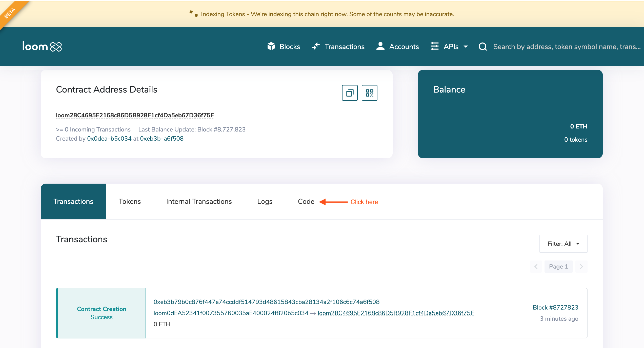This screenshot has width=644, height=348.
Task: Expand the APIs dropdown menu
Action: tap(449, 47)
